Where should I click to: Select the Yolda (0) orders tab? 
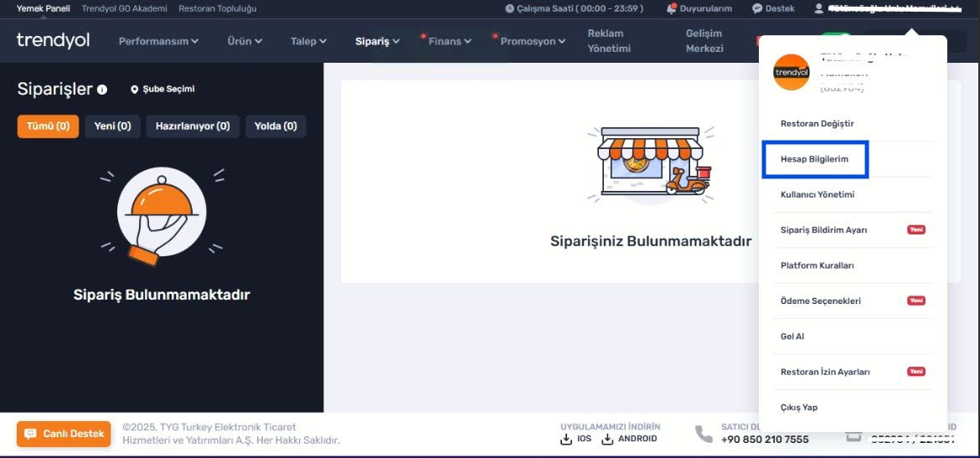pos(276,126)
